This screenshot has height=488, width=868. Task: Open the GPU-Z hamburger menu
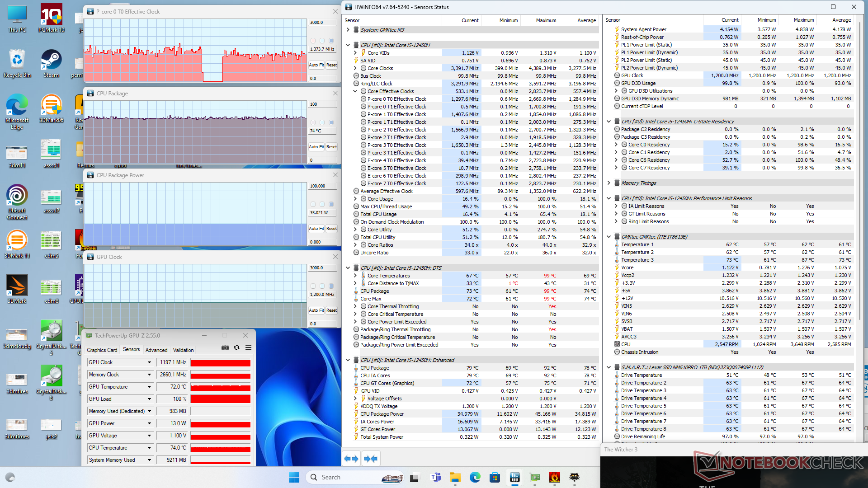click(x=248, y=347)
